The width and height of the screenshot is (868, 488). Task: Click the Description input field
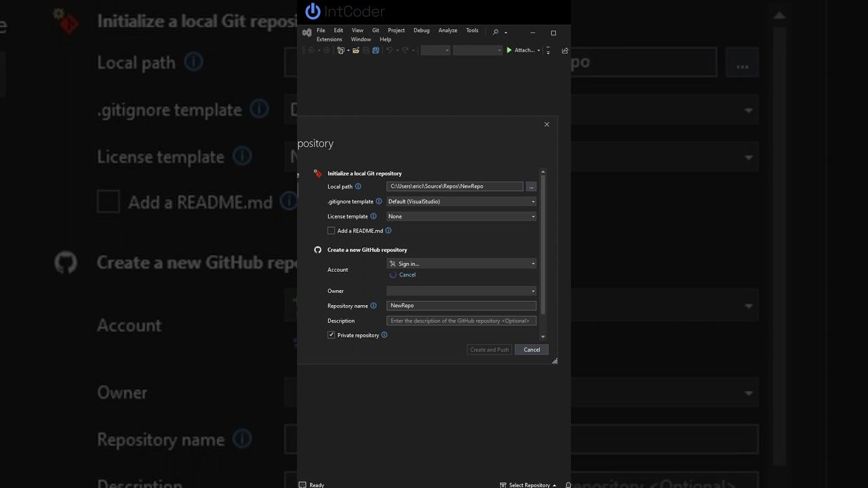coord(461,321)
